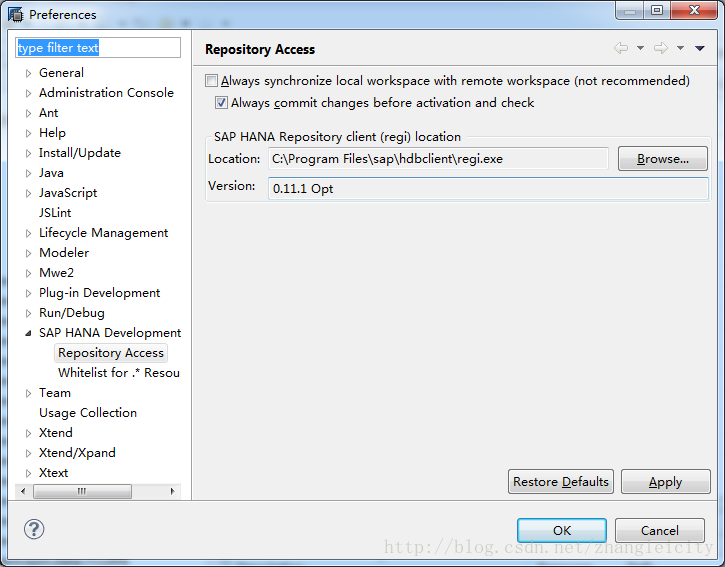Expand the General tree node

click(29, 73)
